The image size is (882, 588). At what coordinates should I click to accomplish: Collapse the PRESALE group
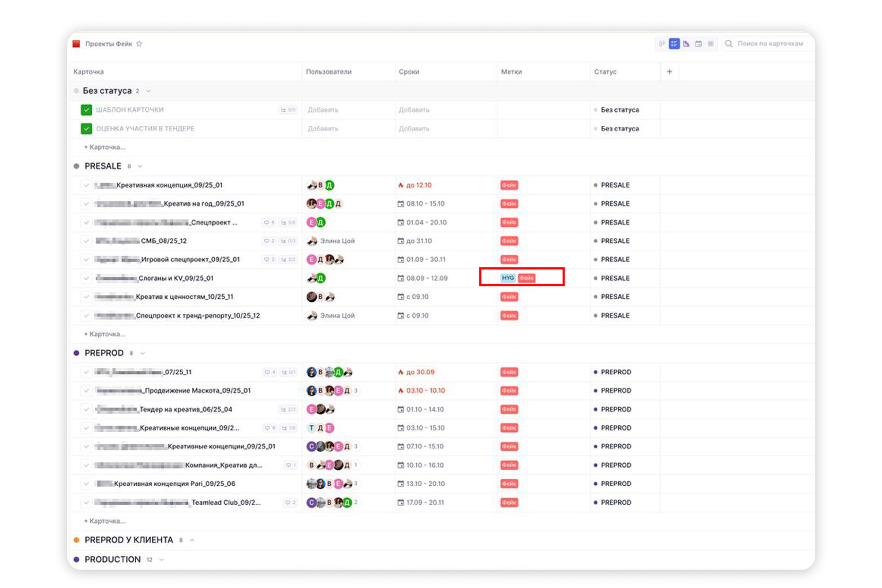[x=140, y=166]
